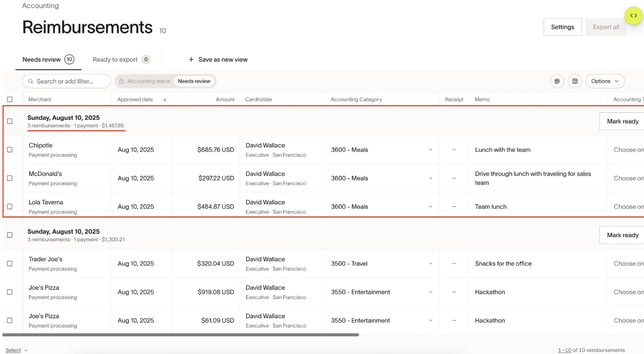644x354 pixels.
Task: Click the table columns icon beside Options
Action: click(575, 81)
